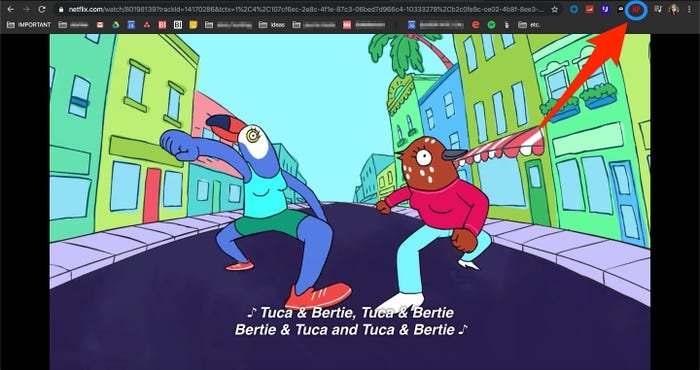Open the Spotify bookmark

pos(492,25)
